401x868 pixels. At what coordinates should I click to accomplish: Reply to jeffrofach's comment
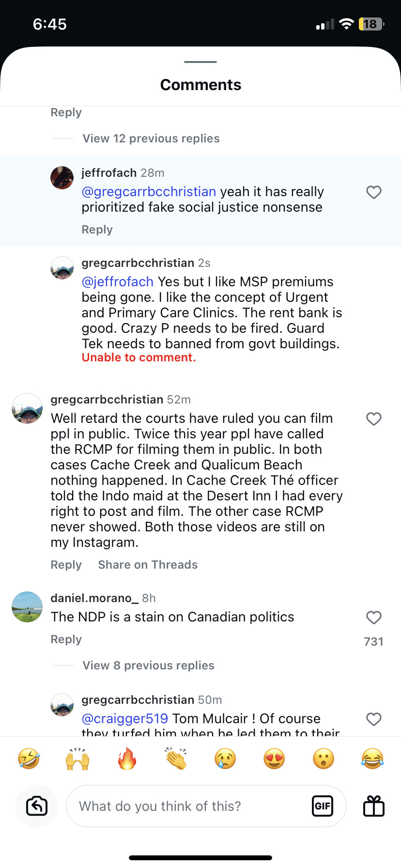click(97, 230)
